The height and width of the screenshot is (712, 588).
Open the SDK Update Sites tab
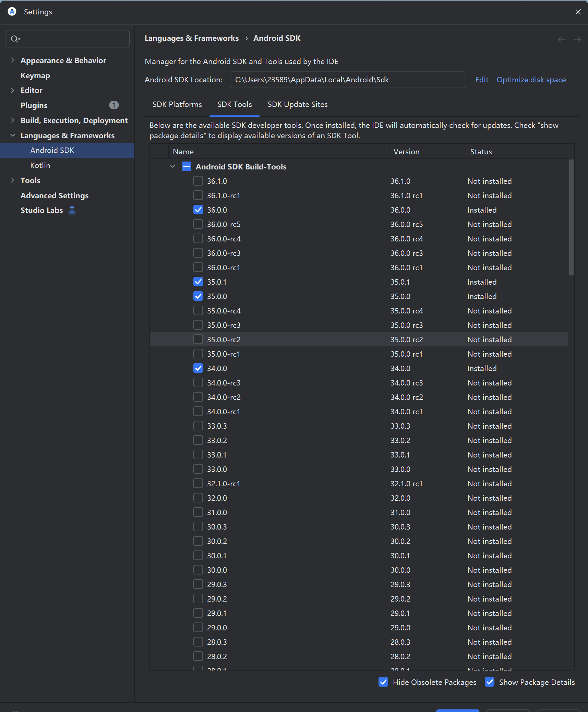point(298,104)
